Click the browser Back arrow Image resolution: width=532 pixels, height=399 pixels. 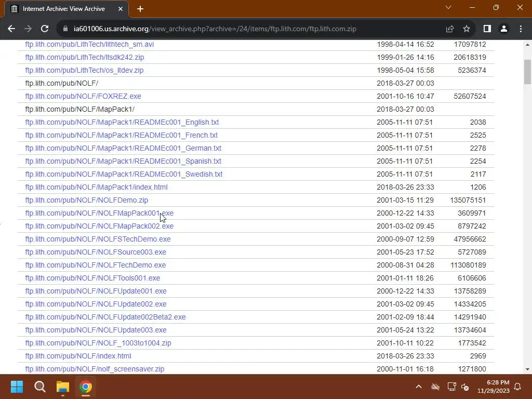click(x=11, y=29)
